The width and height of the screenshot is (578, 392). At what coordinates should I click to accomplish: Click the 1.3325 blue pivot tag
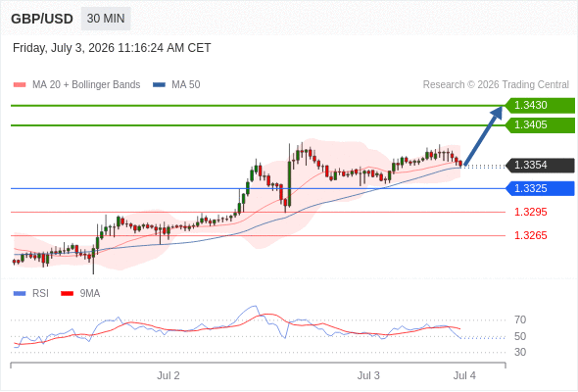[540, 188]
